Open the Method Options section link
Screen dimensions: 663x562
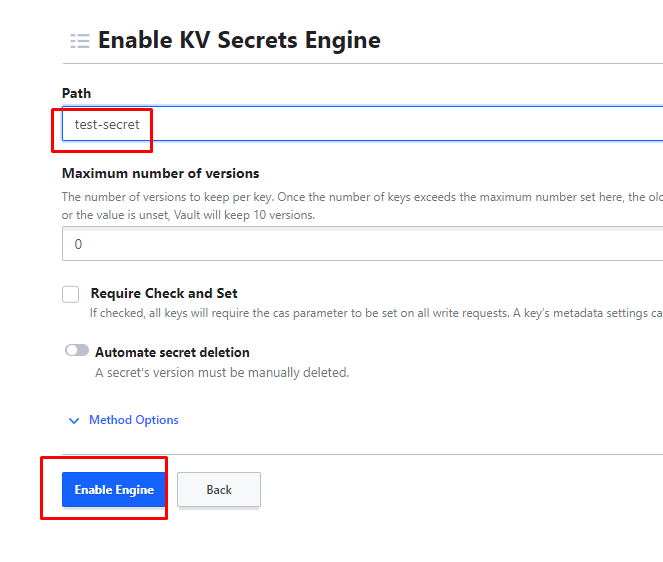(x=134, y=420)
